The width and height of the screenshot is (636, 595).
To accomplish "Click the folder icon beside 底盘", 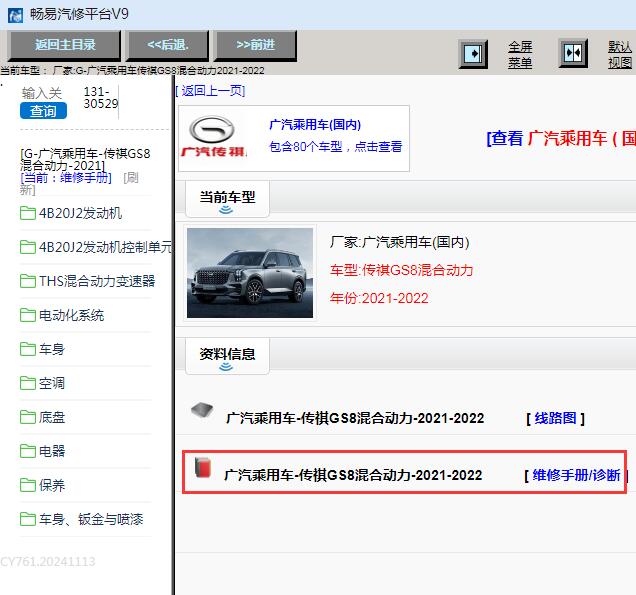I will pos(28,417).
